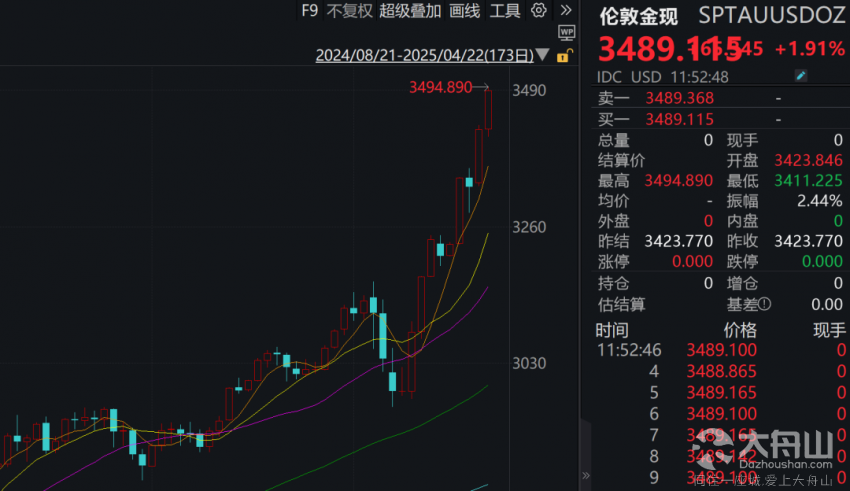The height and width of the screenshot is (491, 850).
Task: Click the 最低 value 3411.225
Action: [808, 180]
